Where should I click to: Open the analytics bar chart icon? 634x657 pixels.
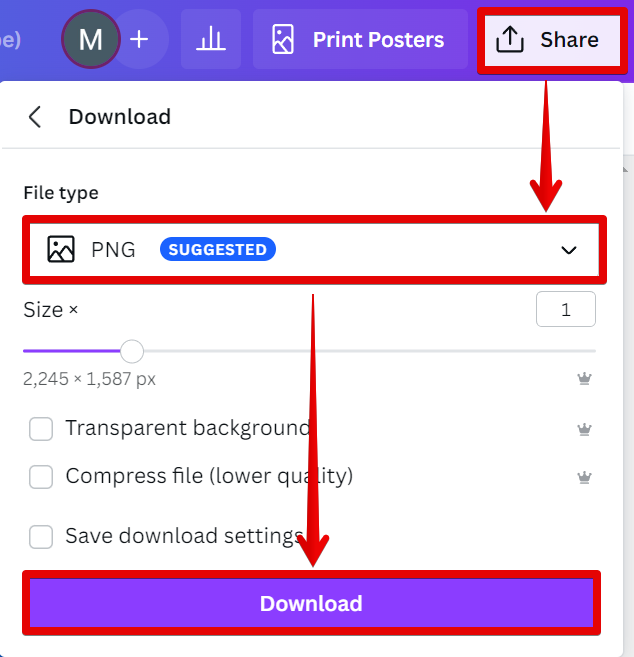[x=210, y=40]
